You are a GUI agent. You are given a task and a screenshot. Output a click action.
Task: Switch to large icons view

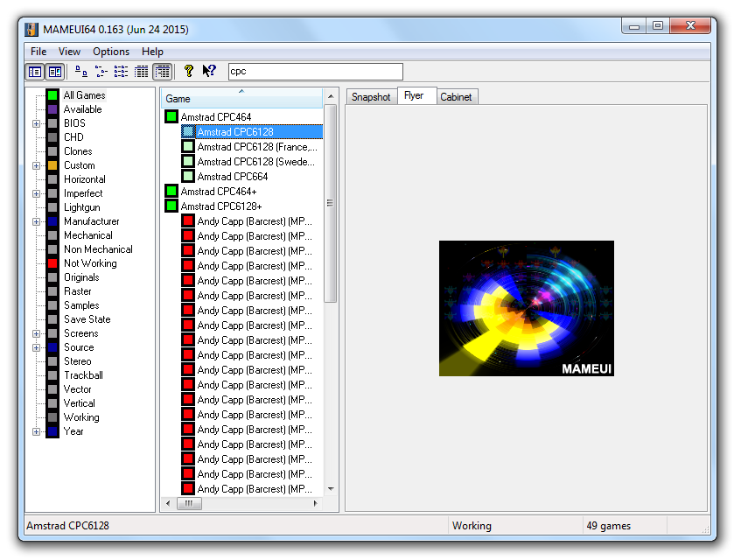click(81, 71)
